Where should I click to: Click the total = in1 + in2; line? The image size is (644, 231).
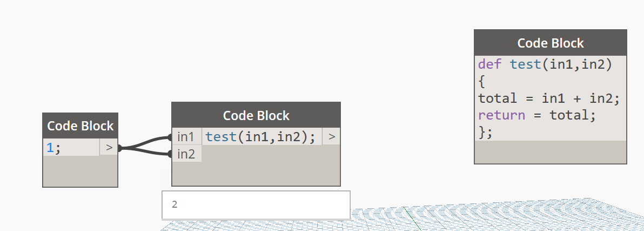pyautogui.click(x=548, y=98)
